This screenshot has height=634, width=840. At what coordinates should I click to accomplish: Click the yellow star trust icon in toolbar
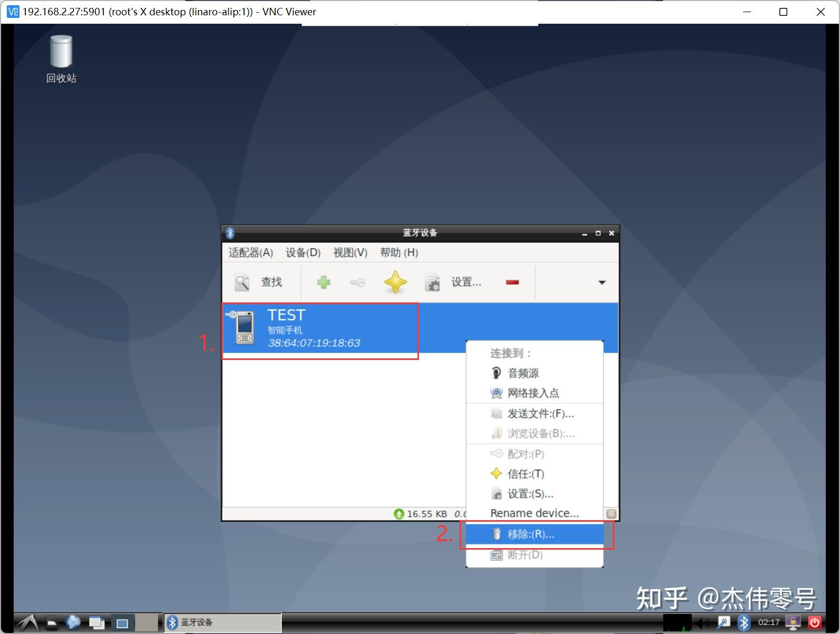[x=395, y=282]
